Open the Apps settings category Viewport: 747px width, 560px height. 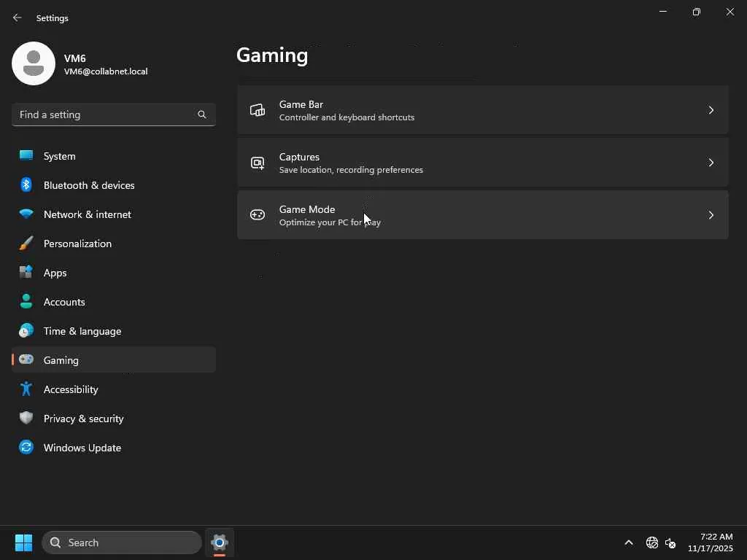[55, 273]
